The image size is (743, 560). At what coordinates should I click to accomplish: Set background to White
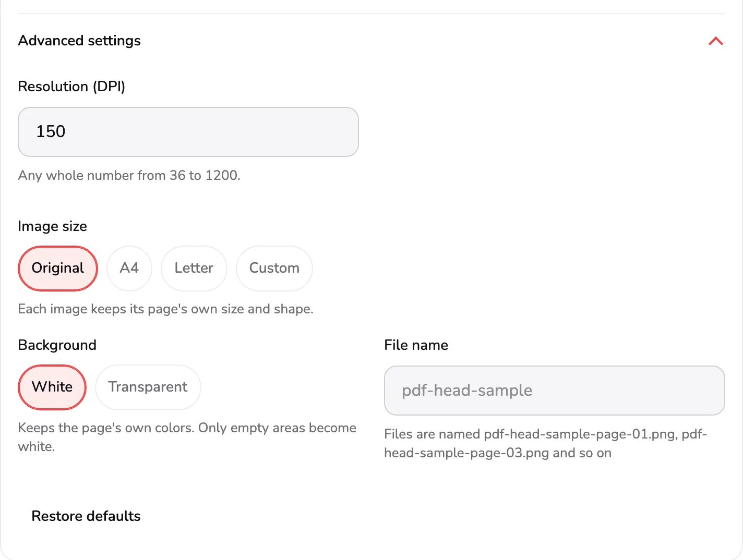(x=52, y=387)
